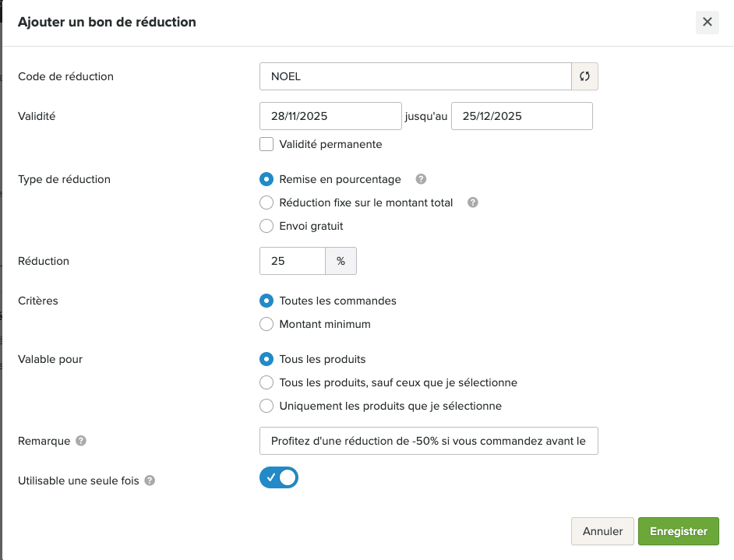Click the Remarque text field
Viewport: 734px width, 560px height.
click(429, 441)
